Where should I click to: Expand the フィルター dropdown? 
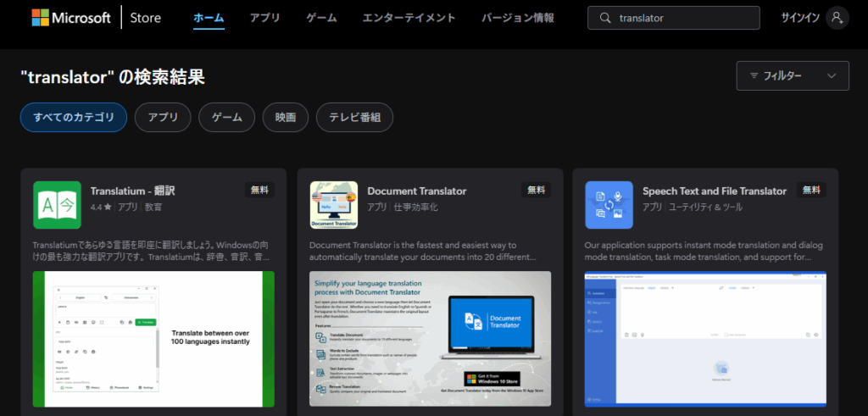[793, 75]
